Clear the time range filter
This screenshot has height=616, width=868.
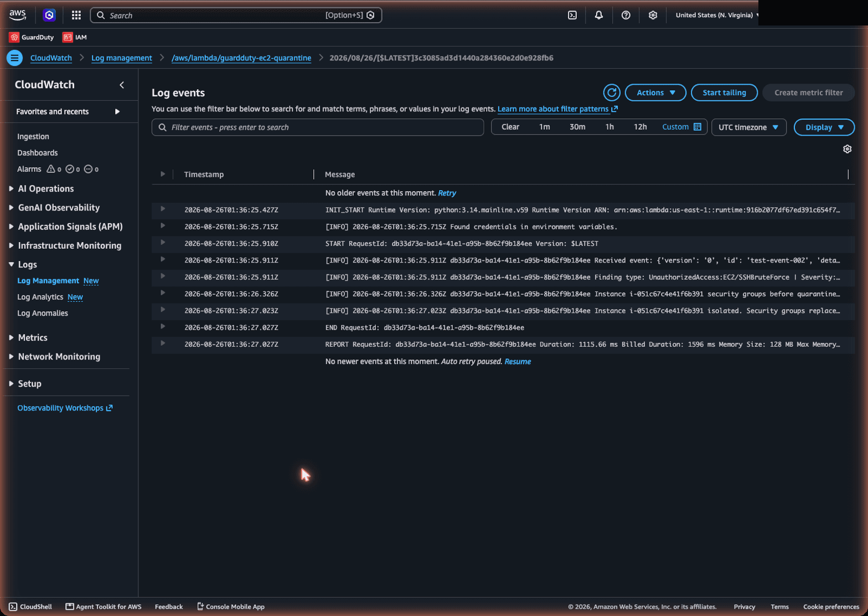[510, 127]
